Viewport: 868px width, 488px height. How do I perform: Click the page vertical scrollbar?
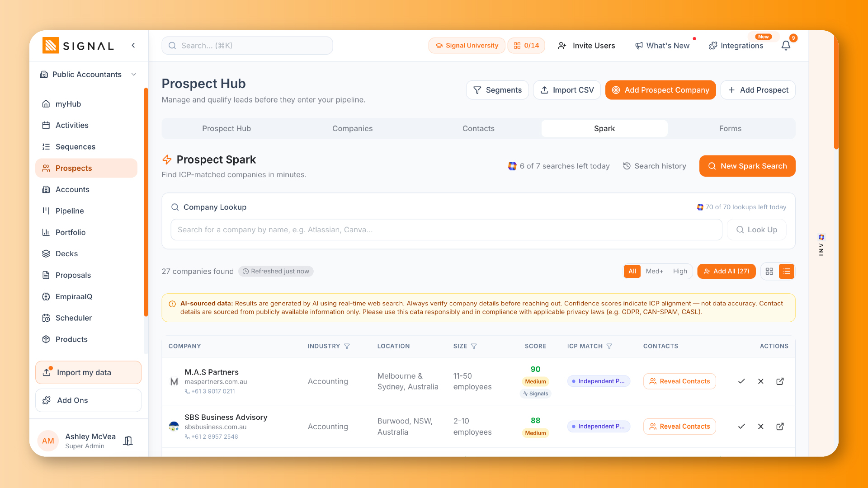tap(836, 90)
